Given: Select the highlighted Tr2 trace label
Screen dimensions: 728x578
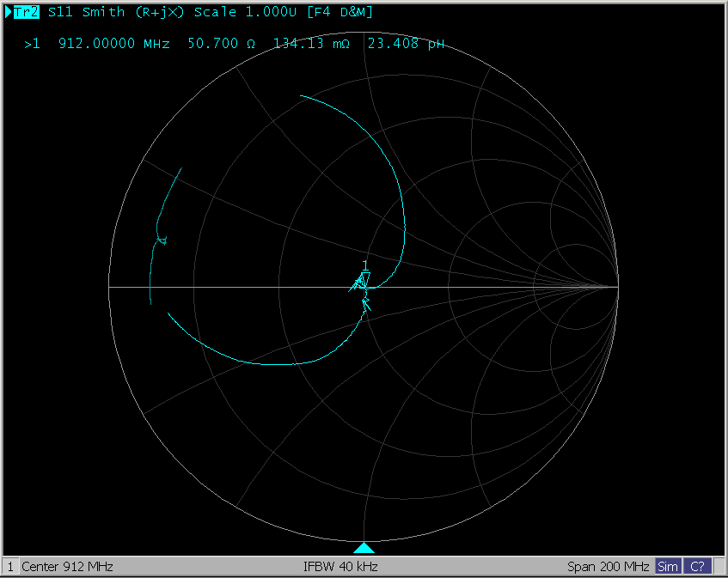Looking at the screenshot, I should (x=27, y=13).
